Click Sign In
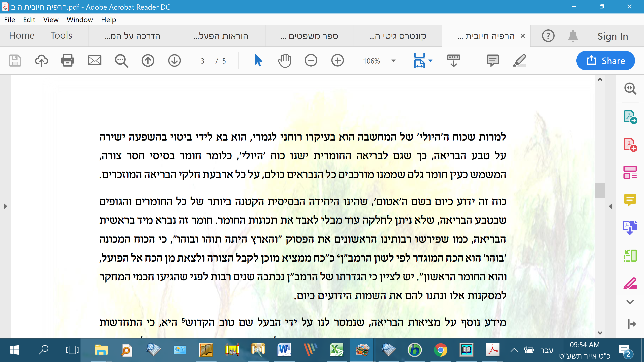The image size is (644, 362). 612,36
